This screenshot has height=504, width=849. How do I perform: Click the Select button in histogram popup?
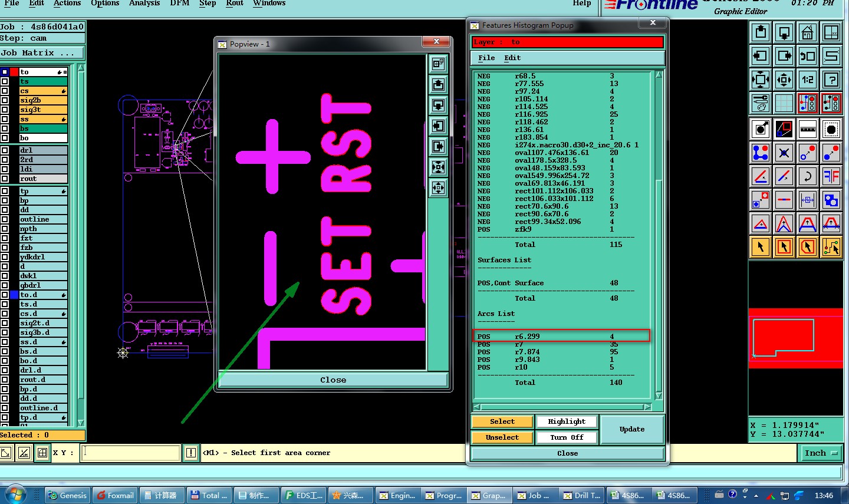(502, 421)
